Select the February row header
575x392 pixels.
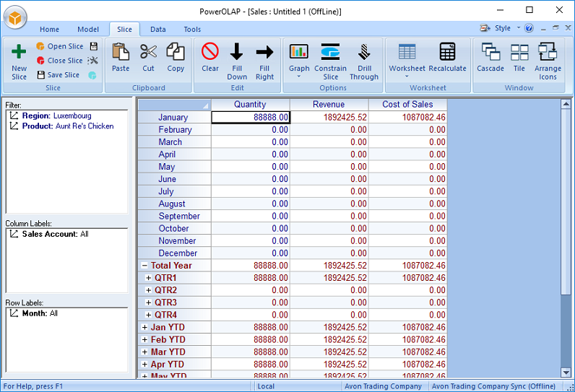click(175, 130)
